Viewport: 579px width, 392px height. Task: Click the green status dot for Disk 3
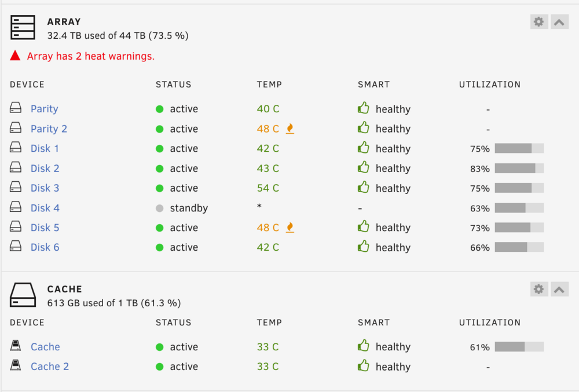(160, 188)
